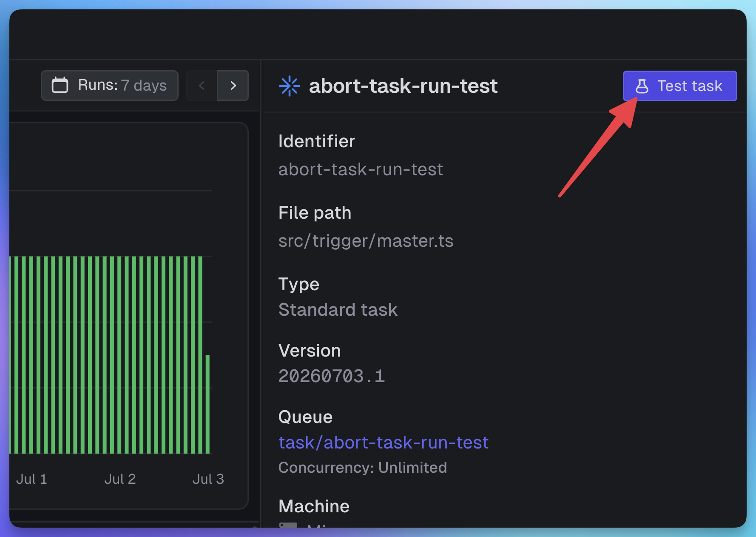Select the file path src/trigger/master.ts

[x=366, y=241]
